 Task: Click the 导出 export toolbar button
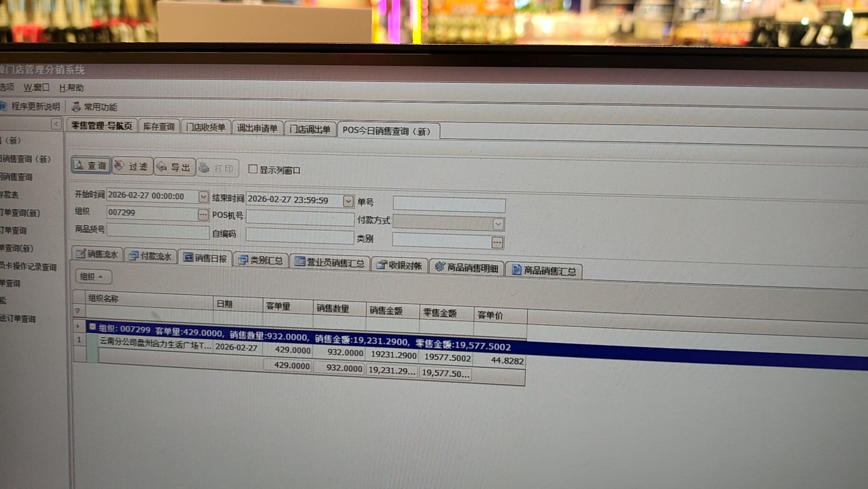[175, 168]
